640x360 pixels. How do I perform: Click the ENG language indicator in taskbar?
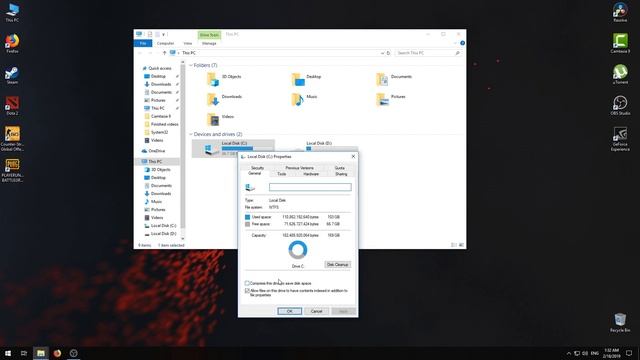click(x=595, y=353)
